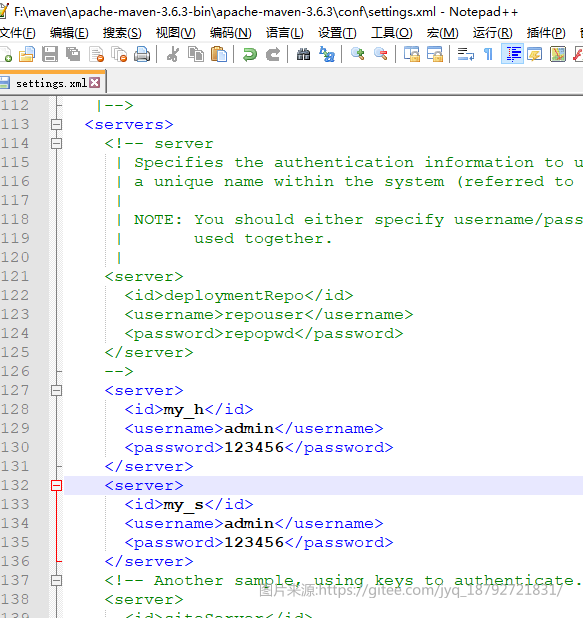The image size is (583, 618).
Task: Toggle synchronize vertical scrolling icon
Action: tap(412, 54)
